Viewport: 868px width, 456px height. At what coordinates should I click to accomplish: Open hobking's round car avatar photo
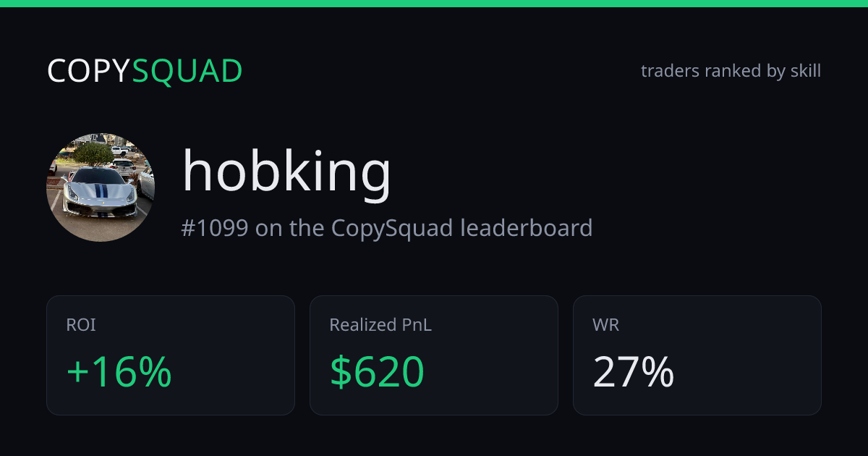pos(101,187)
